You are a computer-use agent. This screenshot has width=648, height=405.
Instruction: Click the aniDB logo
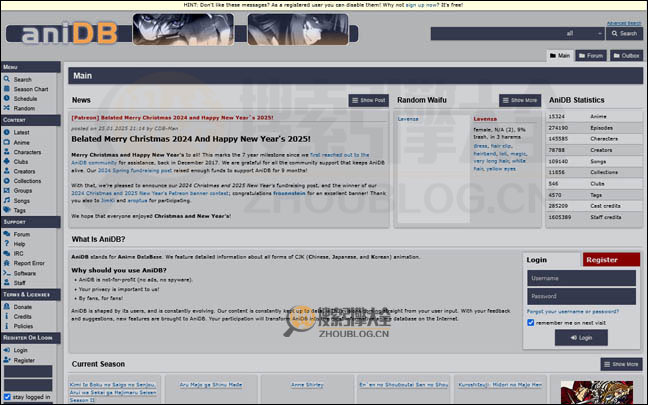69,33
